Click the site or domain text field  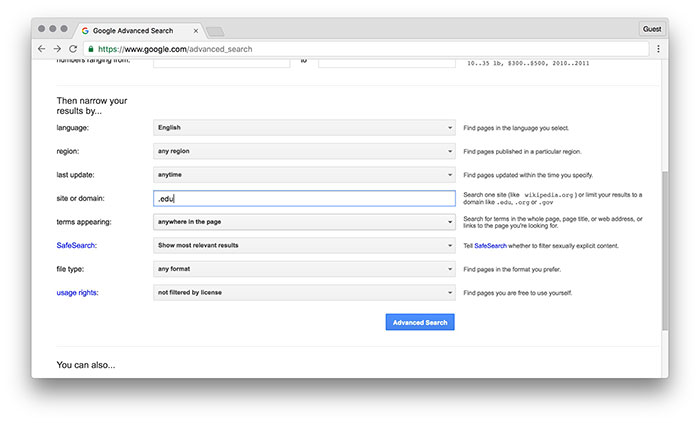304,198
